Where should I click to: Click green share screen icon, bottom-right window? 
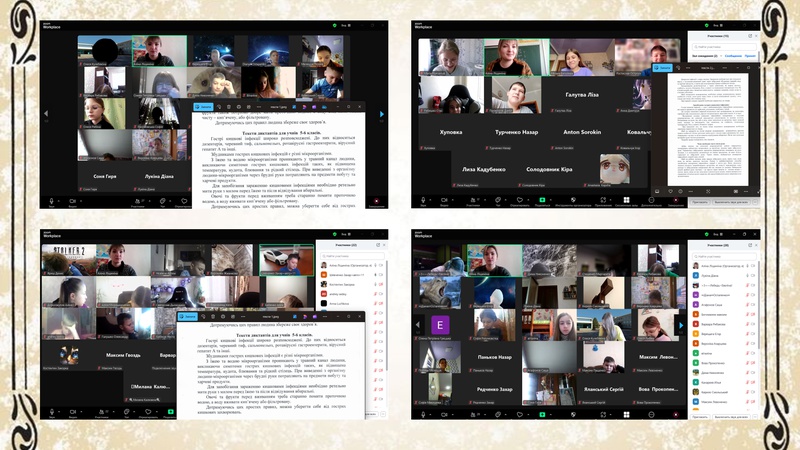pyautogui.click(x=542, y=414)
